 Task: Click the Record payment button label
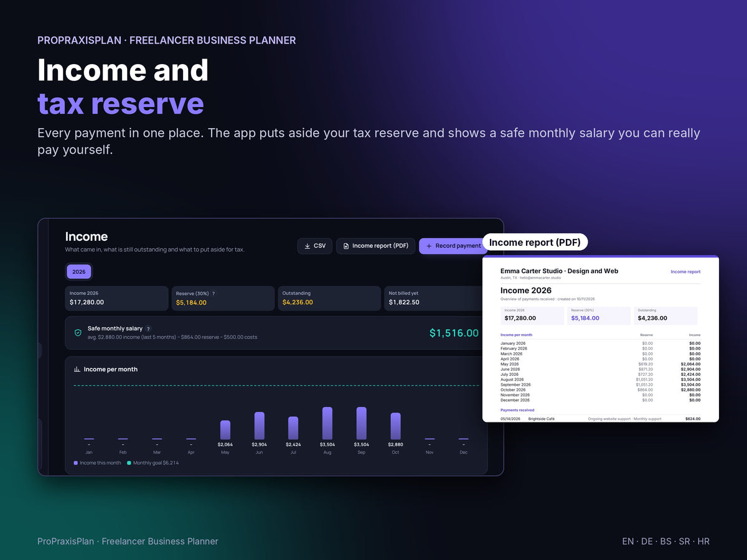pos(458,246)
